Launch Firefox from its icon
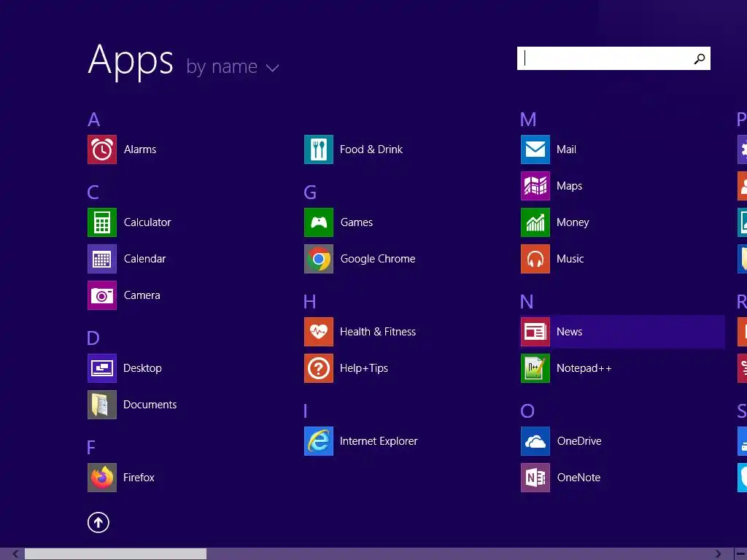This screenshot has width=747, height=560. (x=102, y=478)
